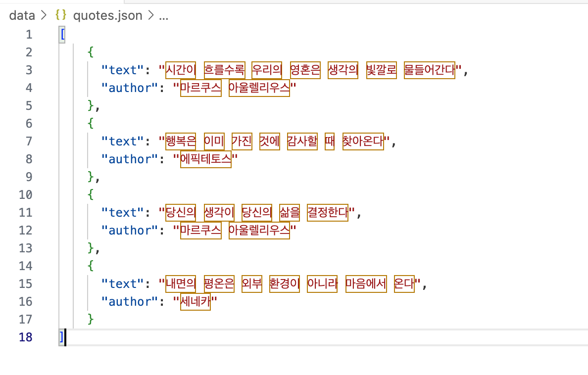The width and height of the screenshot is (588, 375).
Task: Expand the ellipsis breadcrumb segment
Action: [x=163, y=16]
